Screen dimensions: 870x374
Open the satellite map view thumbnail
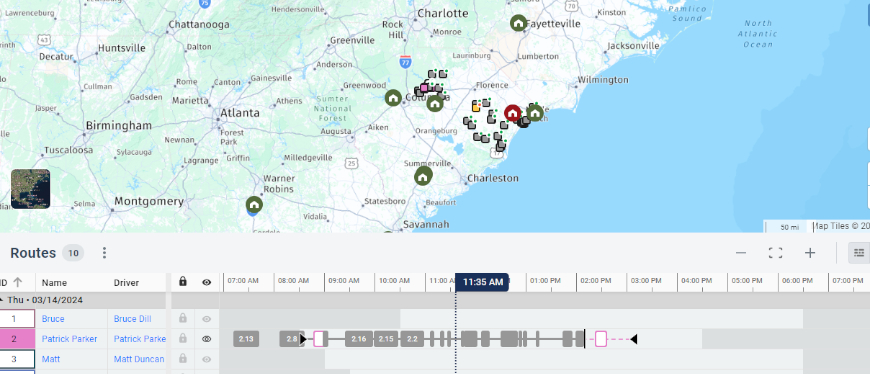click(31, 189)
